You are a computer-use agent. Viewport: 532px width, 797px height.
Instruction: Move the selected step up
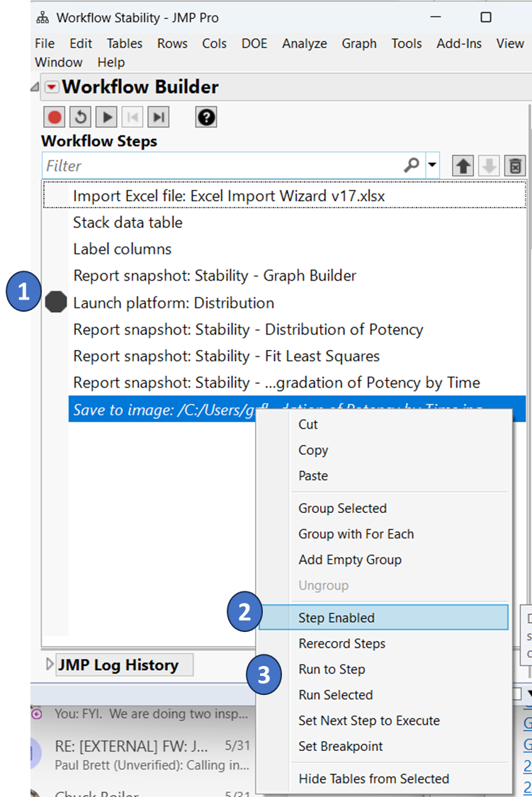463,166
